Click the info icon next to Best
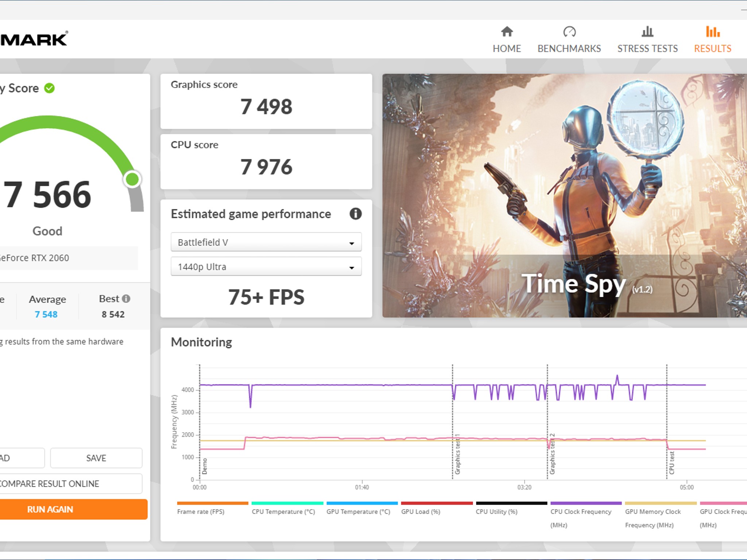This screenshot has height=560, width=747. (x=126, y=299)
